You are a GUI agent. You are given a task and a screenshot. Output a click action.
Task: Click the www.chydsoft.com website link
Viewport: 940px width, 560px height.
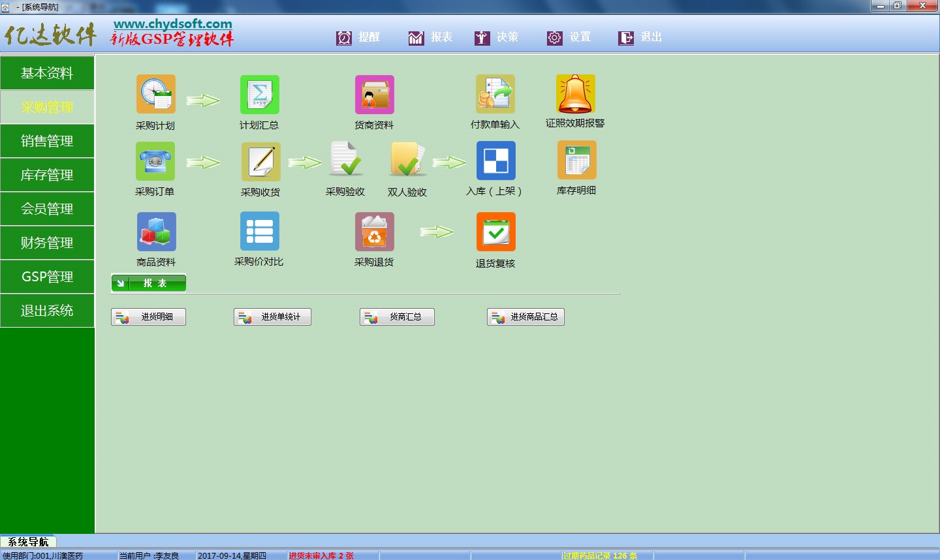173,24
